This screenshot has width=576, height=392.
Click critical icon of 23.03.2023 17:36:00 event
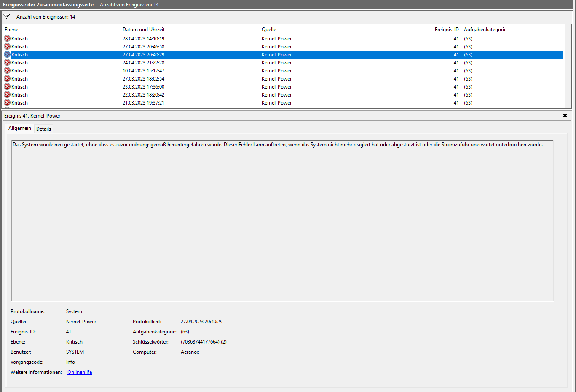click(7, 86)
